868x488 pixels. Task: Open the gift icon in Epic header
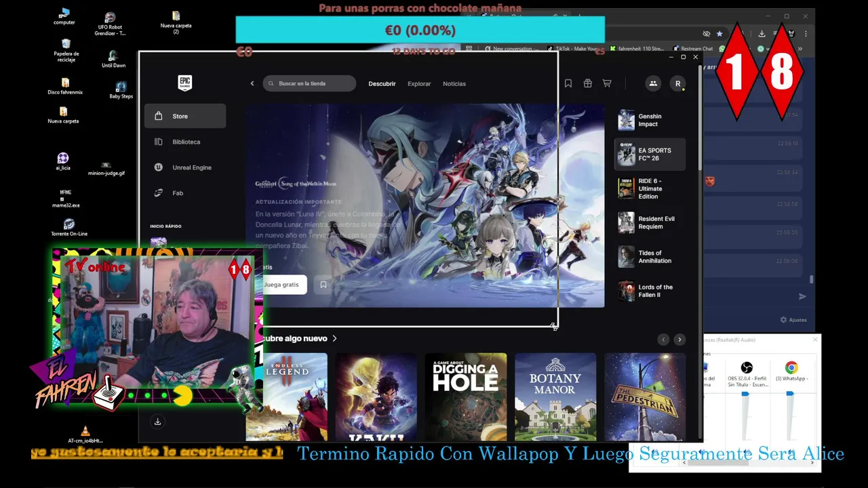588,83
